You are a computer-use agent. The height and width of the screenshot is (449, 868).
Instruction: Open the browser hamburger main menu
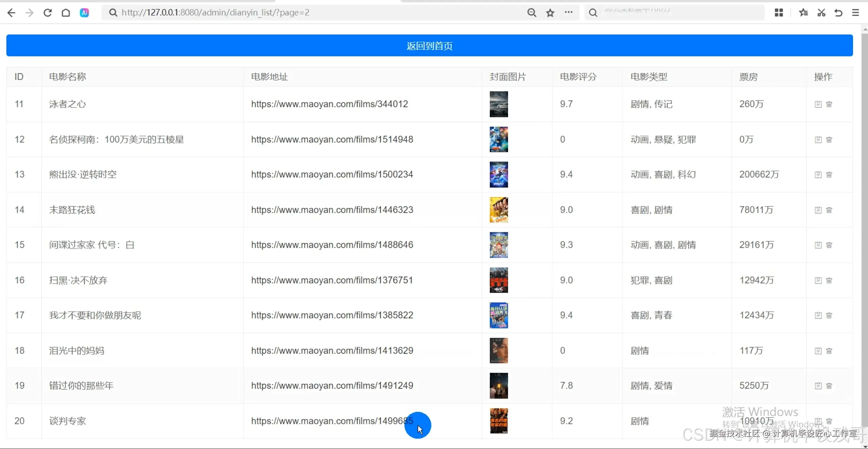click(855, 13)
